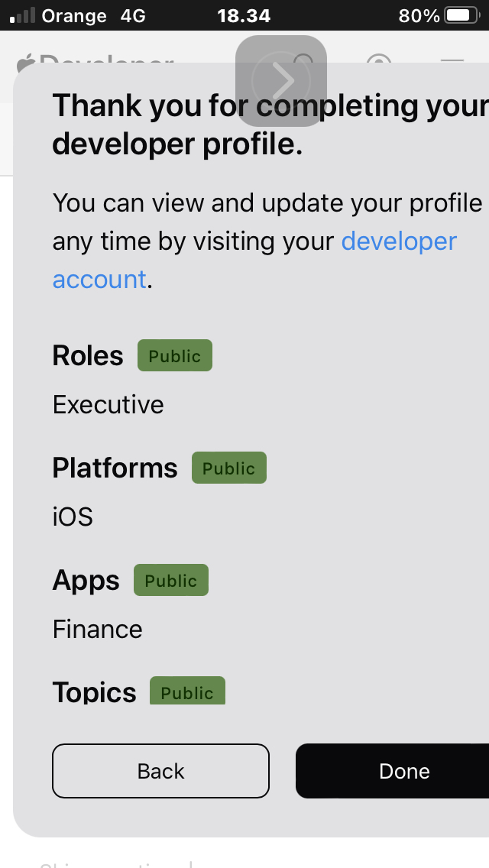Tap the Roles section heading
Screen dimensions: 489x868
[88, 355]
